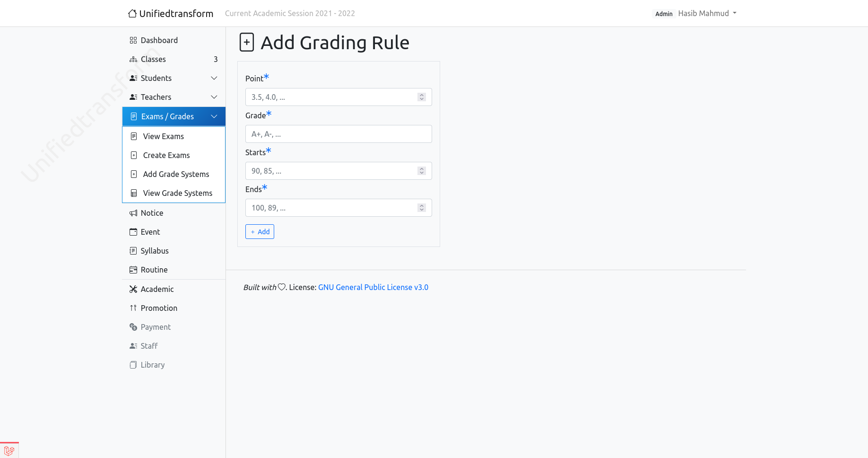868x458 pixels.
Task: Click the Dashboard grid icon
Action: pos(133,40)
